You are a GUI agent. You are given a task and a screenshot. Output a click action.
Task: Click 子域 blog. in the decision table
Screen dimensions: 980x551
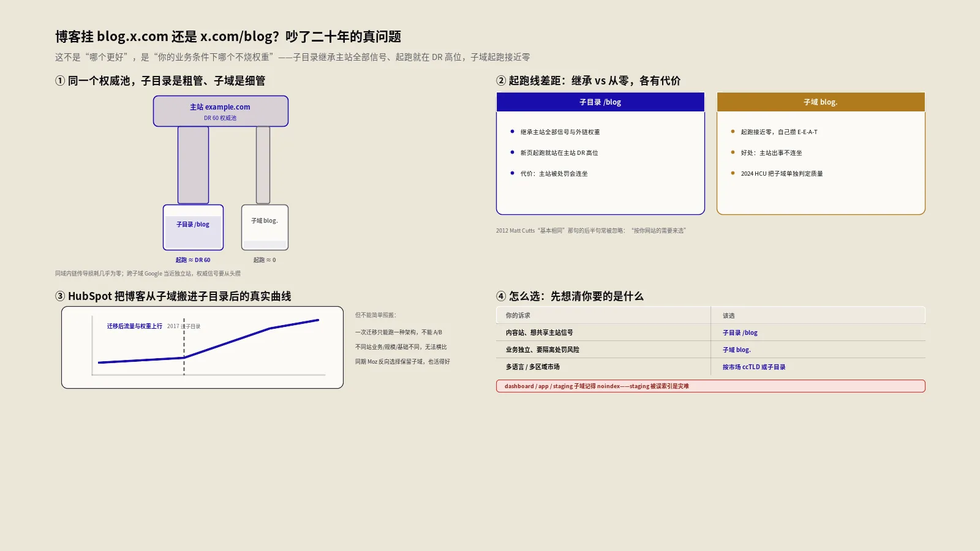[737, 350]
